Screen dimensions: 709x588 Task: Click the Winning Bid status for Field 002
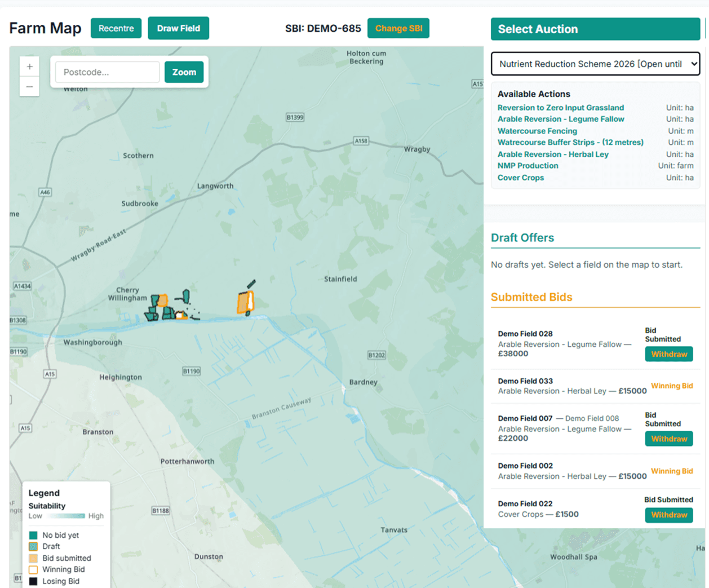(x=672, y=471)
